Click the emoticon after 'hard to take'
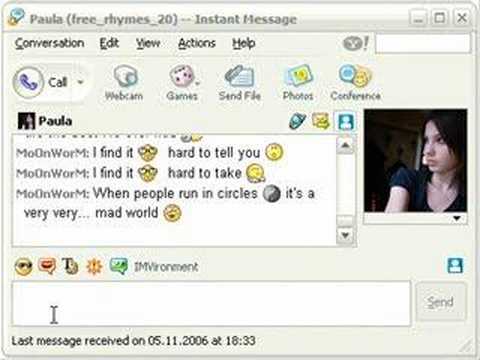The image size is (480, 360). click(x=255, y=173)
